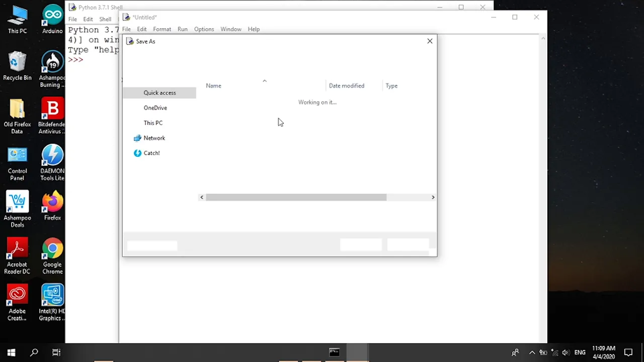Viewport: 644px width, 362px height.
Task: Click the Python Shell >>> prompt
Action: [75, 60]
